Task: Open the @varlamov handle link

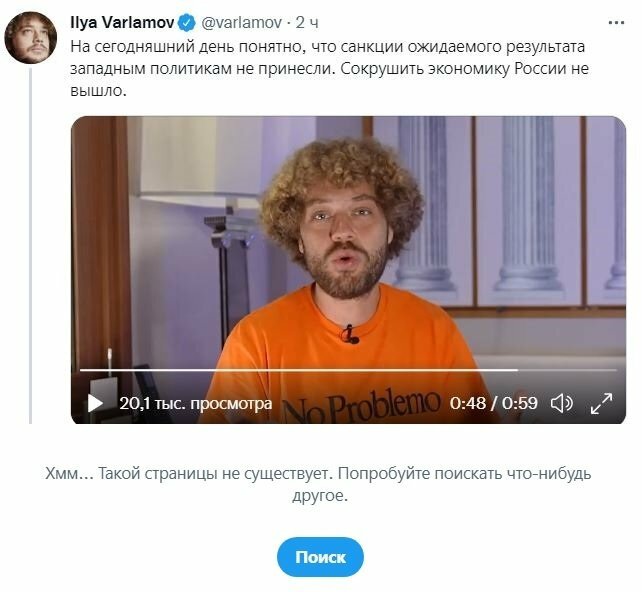Action: coord(241,23)
